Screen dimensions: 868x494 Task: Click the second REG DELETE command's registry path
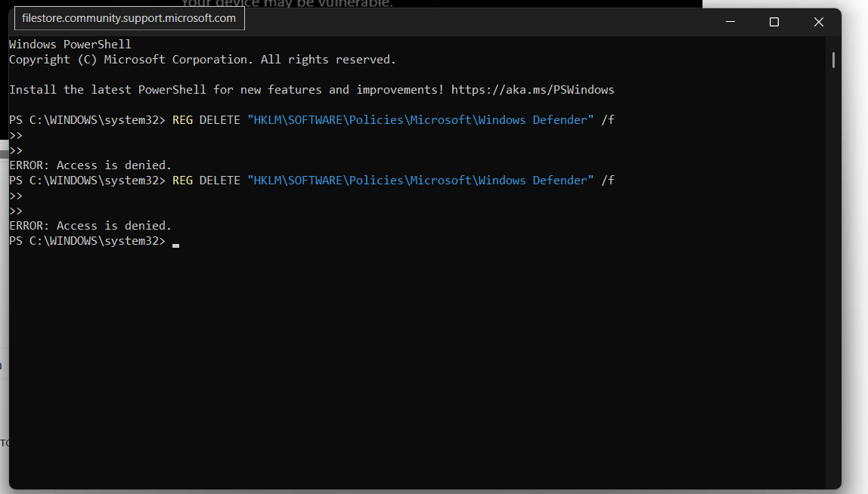[x=420, y=181]
